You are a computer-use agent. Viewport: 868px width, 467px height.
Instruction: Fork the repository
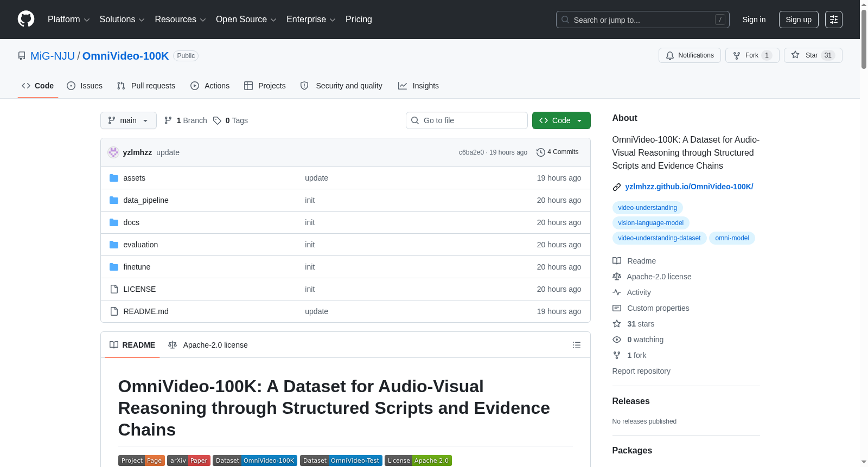tap(752, 55)
